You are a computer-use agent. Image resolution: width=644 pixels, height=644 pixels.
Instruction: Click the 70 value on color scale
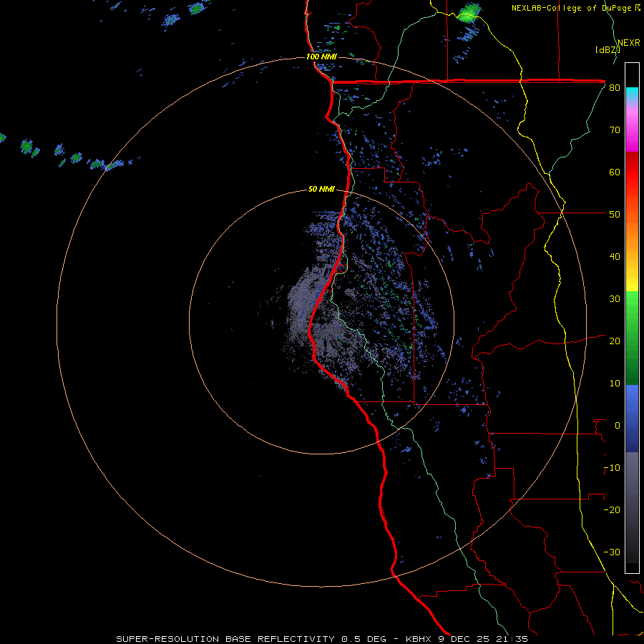click(615, 130)
